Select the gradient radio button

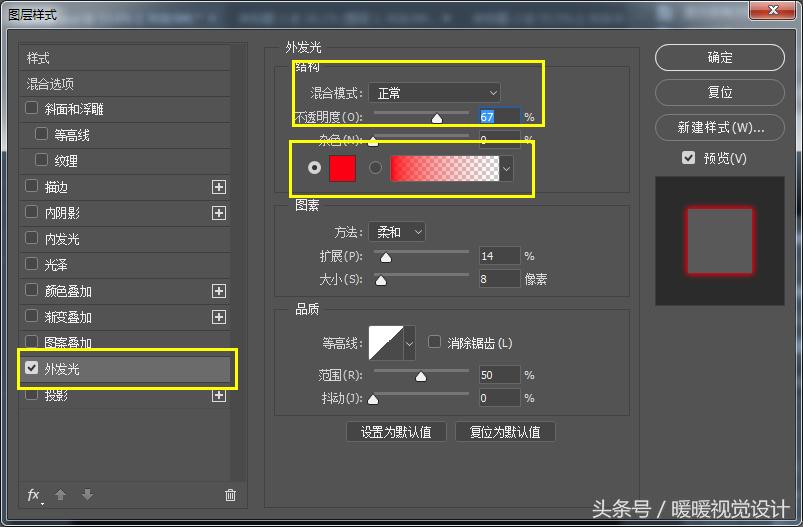(x=375, y=167)
